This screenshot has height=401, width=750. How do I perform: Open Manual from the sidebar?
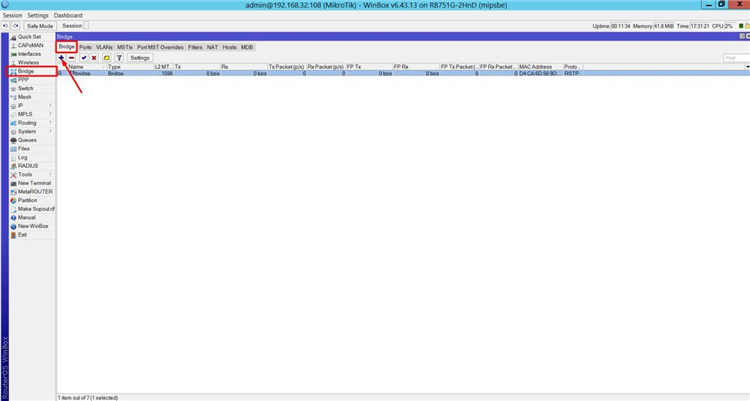click(x=26, y=218)
